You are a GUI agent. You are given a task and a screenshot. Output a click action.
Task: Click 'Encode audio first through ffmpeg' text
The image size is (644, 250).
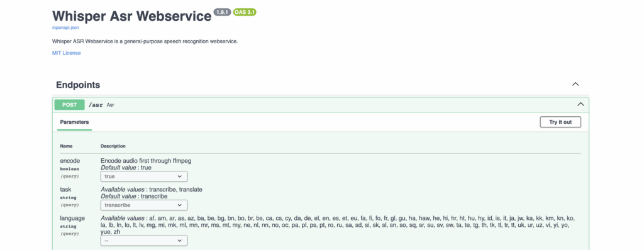(x=146, y=161)
